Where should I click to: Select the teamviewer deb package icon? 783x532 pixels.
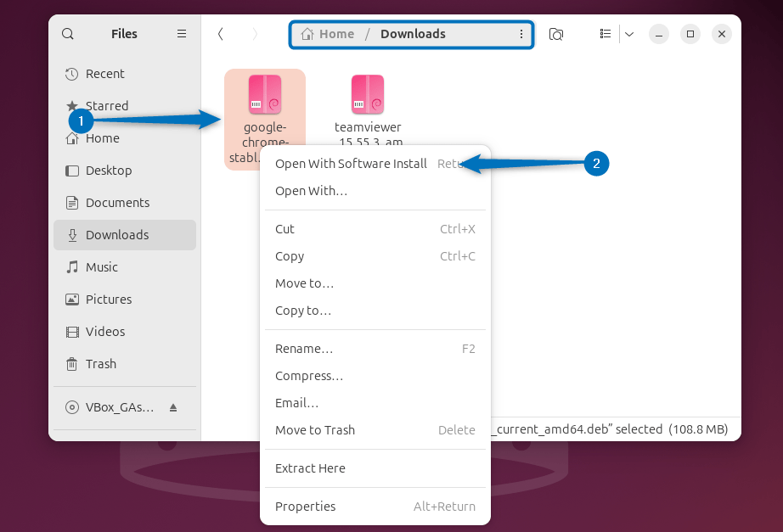click(x=367, y=95)
